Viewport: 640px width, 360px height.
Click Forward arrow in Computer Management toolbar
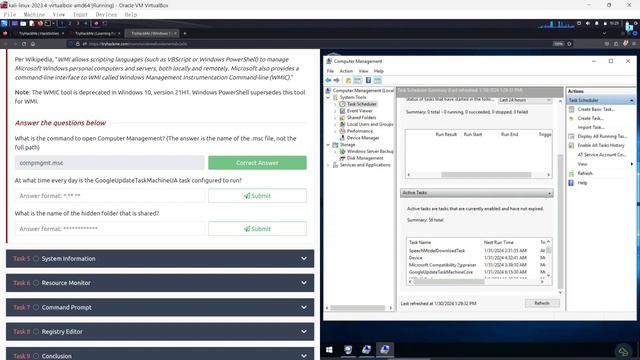337,80
